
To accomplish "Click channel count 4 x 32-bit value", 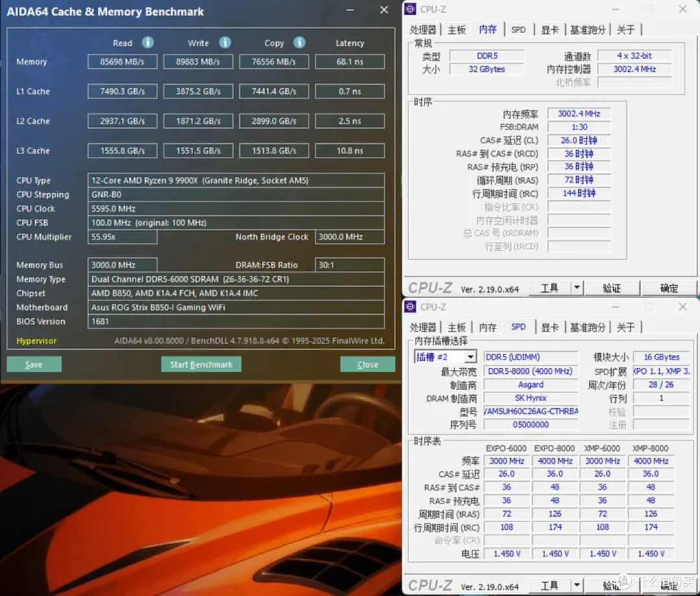I will pyautogui.click(x=635, y=56).
